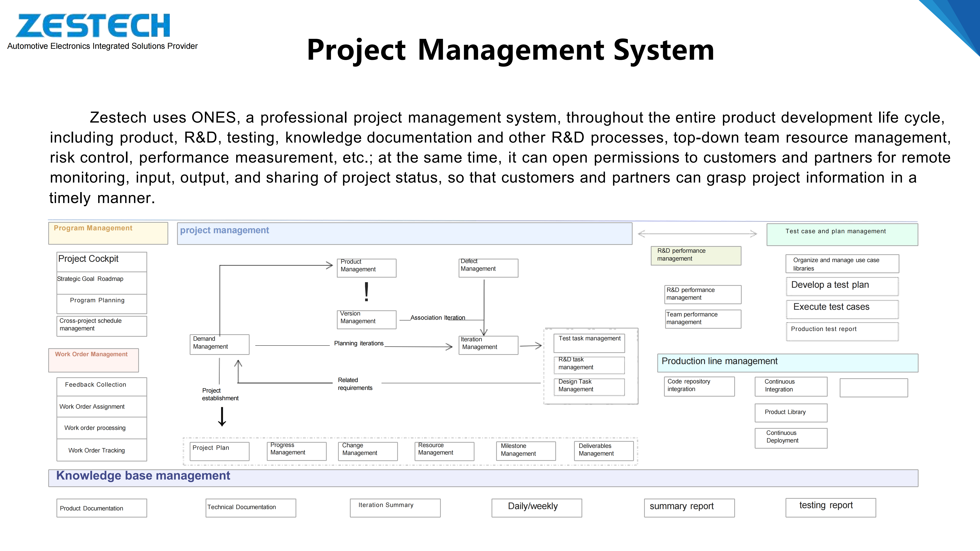Select the Program Management header

click(108, 233)
